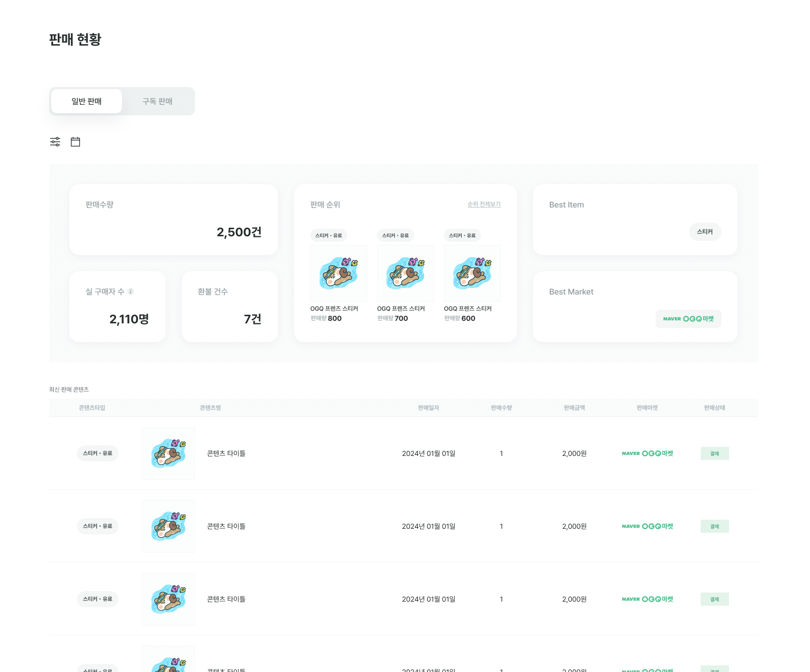Click 결제 status badge in second row

(x=714, y=526)
